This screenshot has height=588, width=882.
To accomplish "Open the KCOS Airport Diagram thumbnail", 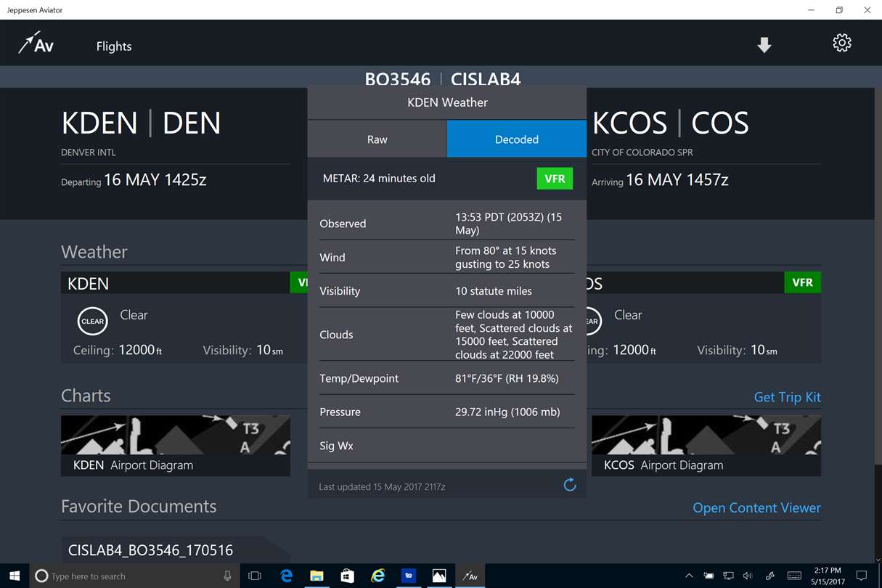I will (706, 446).
